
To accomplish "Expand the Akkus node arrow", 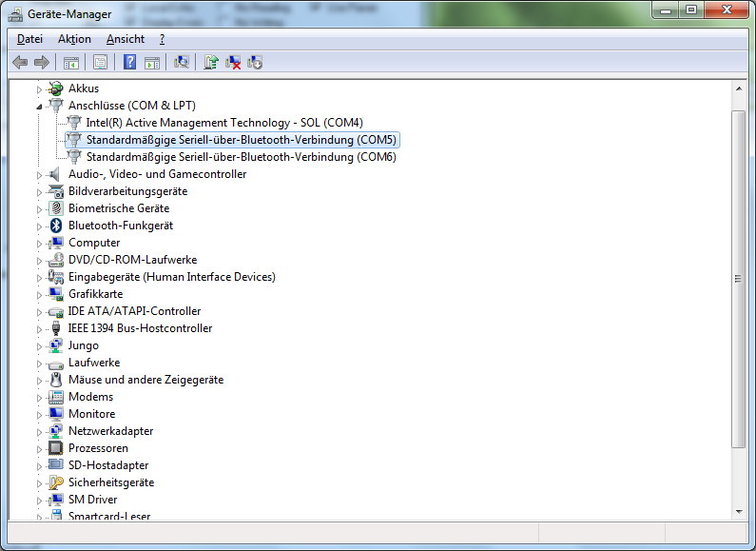I will (39, 89).
